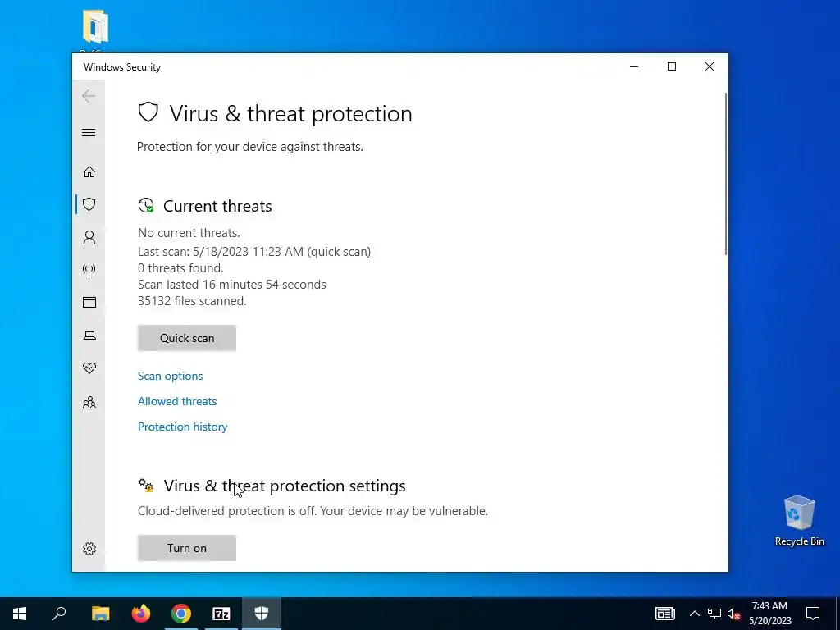Viewport: 840px width, 630px height.
Task: Maximize the Windows Security window
Action: [672, 66]
